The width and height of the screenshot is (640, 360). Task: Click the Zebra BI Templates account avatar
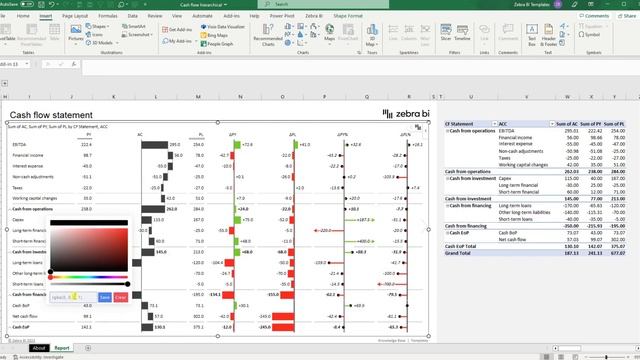tap(558, 4)
